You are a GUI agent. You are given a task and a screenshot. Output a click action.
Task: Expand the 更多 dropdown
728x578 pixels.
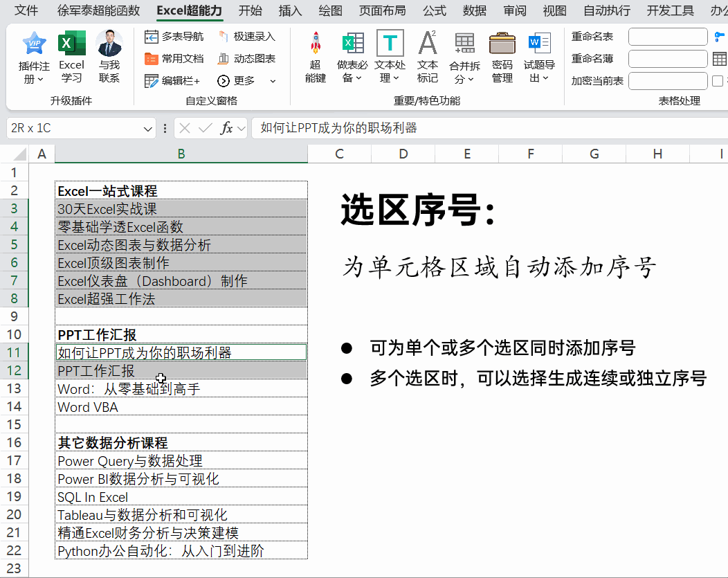point(273,81)
